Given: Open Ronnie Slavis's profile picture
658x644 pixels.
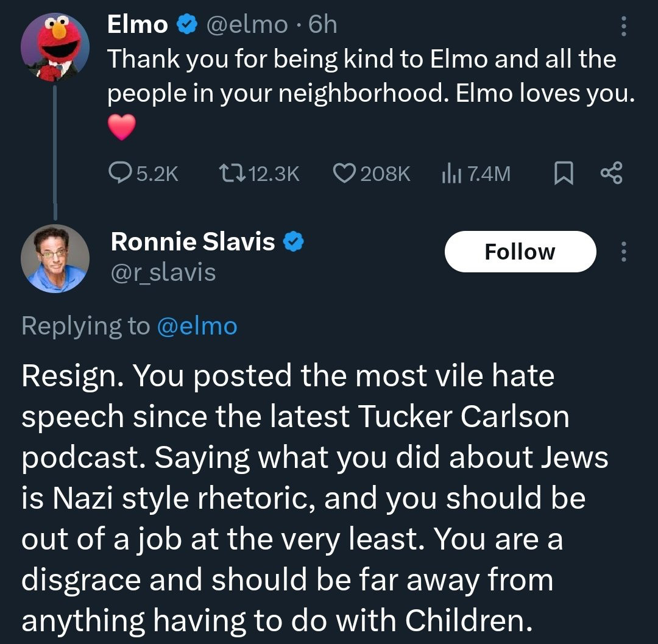Looking at the screenshot, I should click(x=55, y=259).
